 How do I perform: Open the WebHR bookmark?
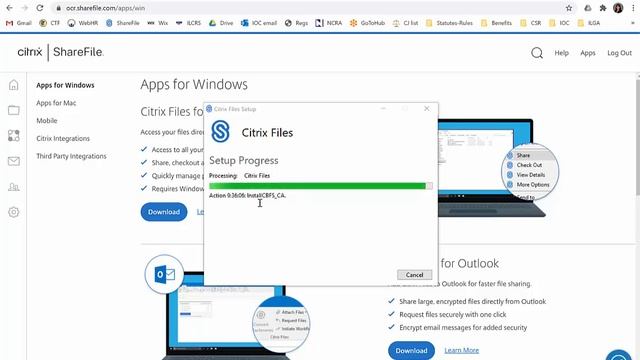83,23
